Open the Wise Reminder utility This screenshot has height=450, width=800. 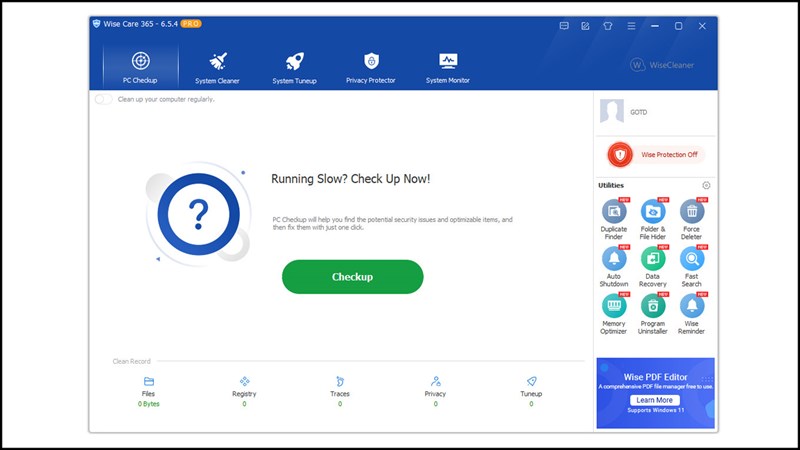pos(692,314)
